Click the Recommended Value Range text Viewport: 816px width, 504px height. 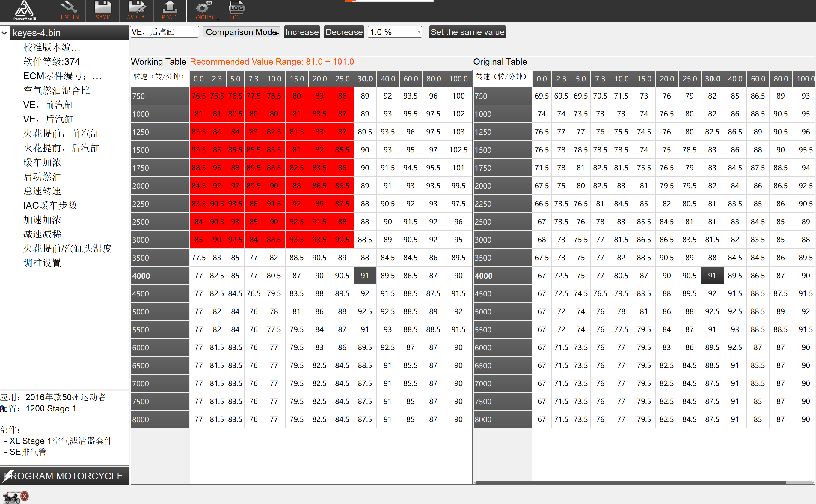[272, 62]
